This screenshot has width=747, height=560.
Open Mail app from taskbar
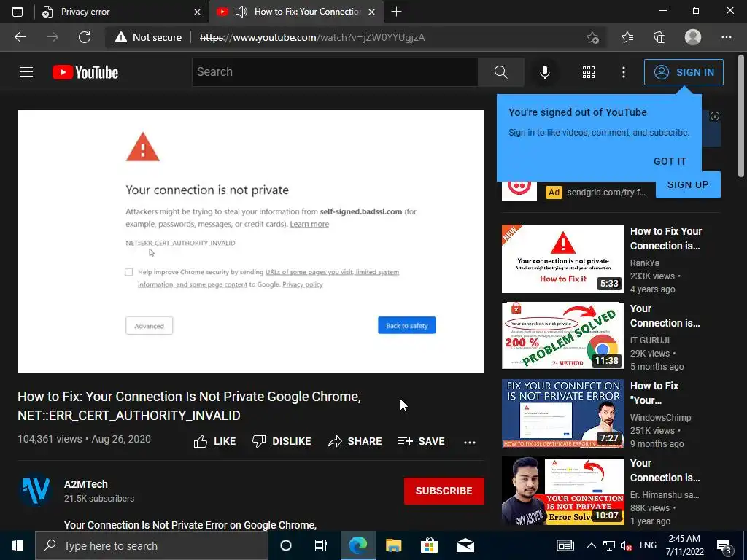coord(465,545)
